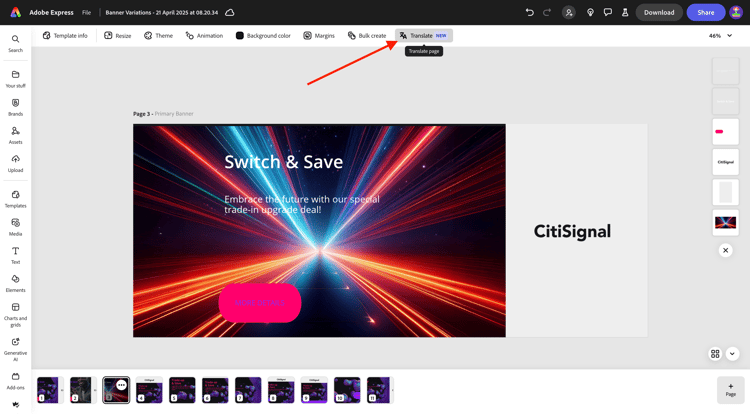The height and width of the screenshot is (414, 750).
Task: Open Bulk create
Action: pyautogui.click(x=367, y=35)
